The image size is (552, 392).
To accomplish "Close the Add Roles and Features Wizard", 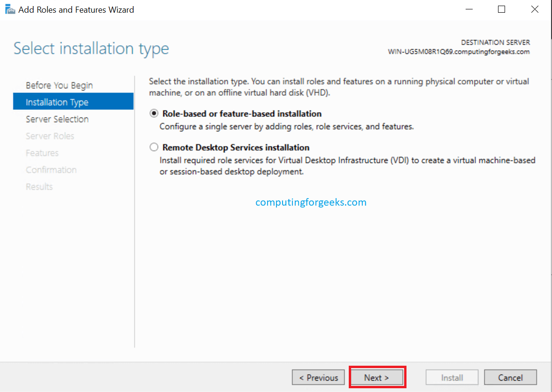I will 534,9.
